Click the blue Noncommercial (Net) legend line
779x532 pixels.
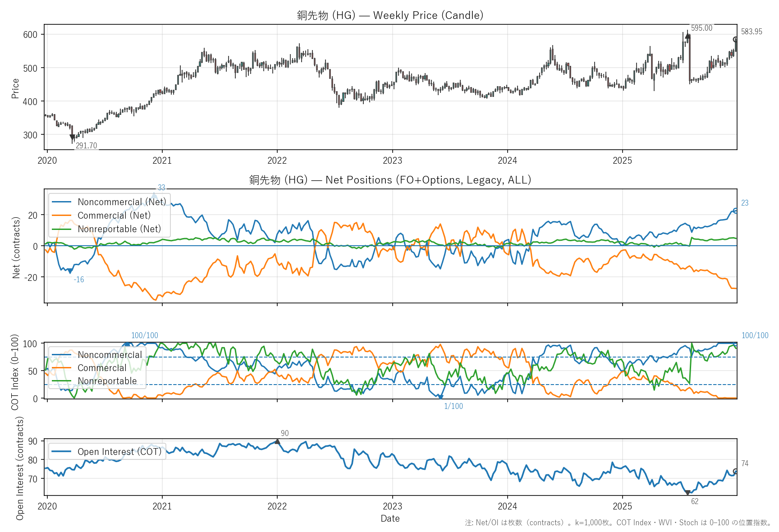coord(62,202)
